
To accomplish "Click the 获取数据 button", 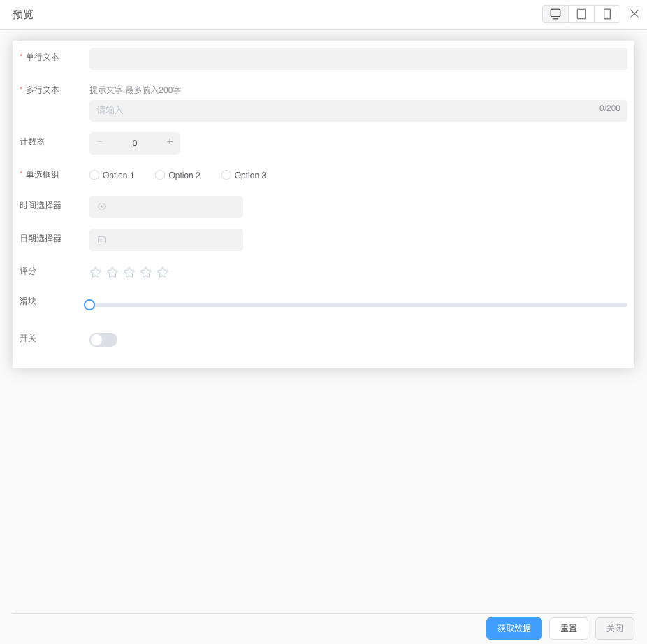I will tap(514, 629).
